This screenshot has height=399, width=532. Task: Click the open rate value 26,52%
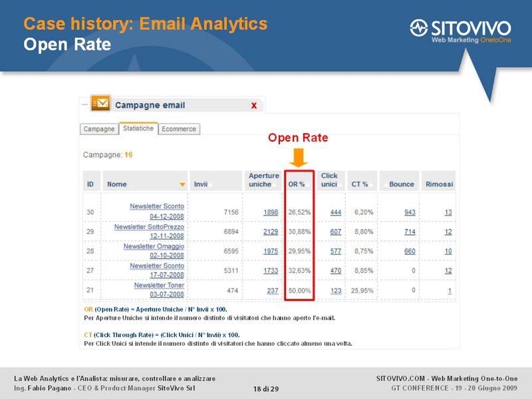pyautogui.click(x=299, y=212)
